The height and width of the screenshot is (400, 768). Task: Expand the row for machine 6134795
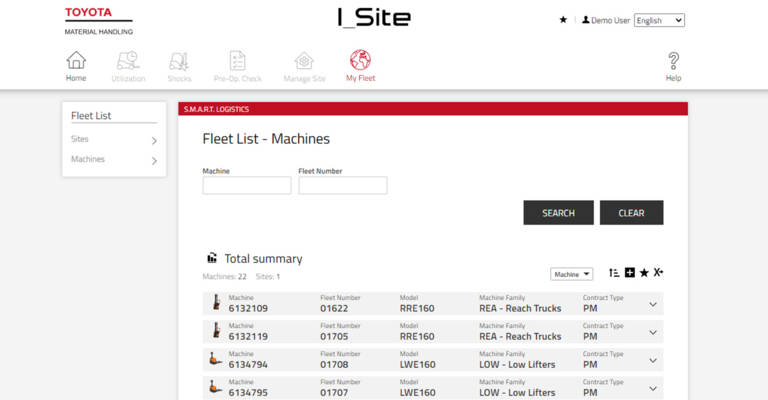[x=653, y=388]
